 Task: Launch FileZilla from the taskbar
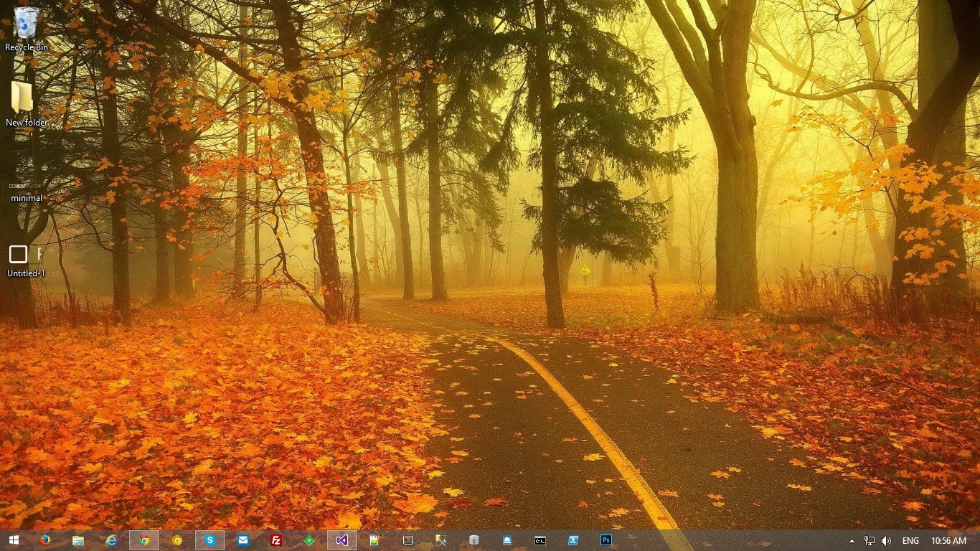coord(276,540)
